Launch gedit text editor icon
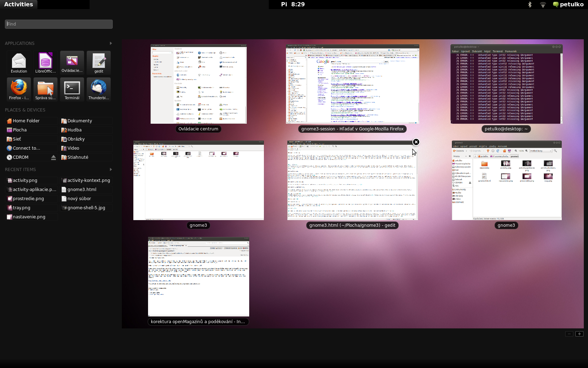This screenshot has height=368, width=588. tap(99, 62)
